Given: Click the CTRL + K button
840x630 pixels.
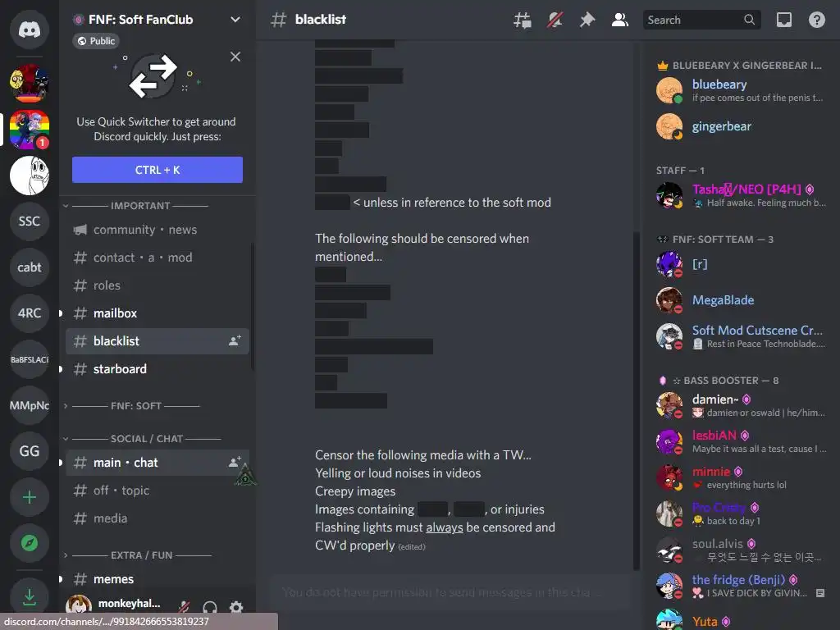Looking at the screenshot, I should coord(157,170).
